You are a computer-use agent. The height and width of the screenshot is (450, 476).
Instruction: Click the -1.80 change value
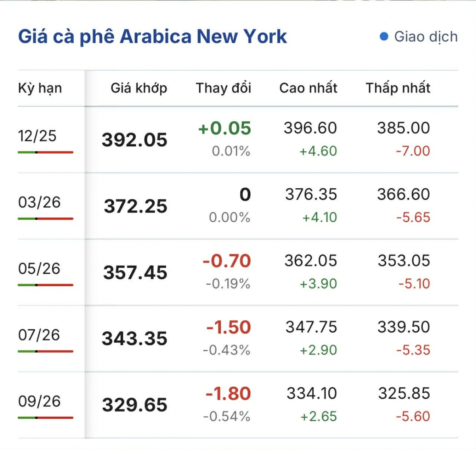228,394
